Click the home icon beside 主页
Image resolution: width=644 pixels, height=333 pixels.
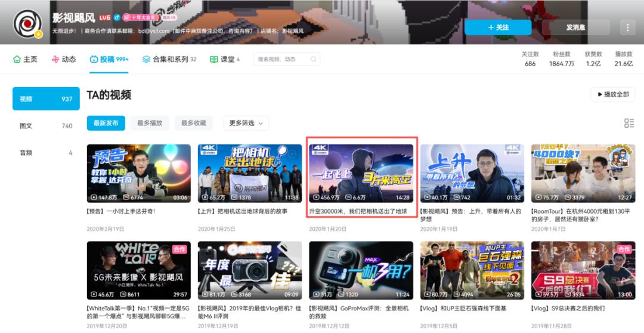17,59
